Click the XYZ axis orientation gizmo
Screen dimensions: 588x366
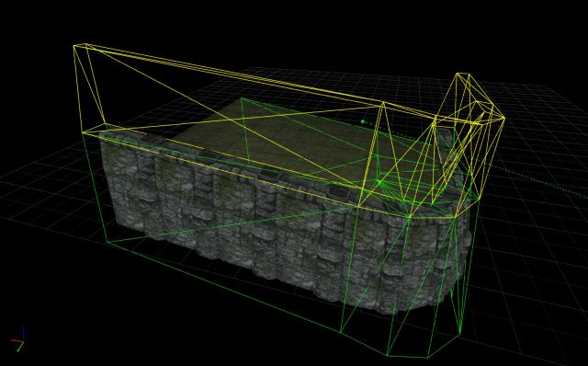(17, 339)
